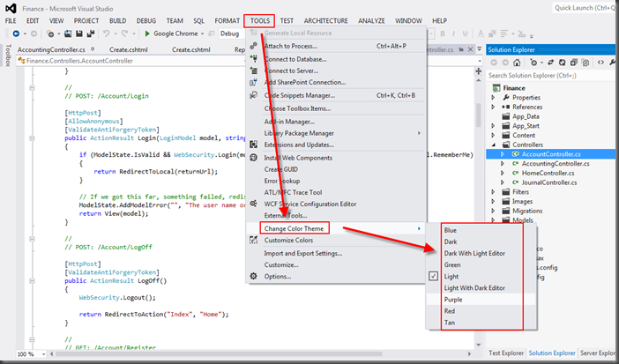Expand the App_Start folder node
Screen dimensions: 619x364
[493, 125]
